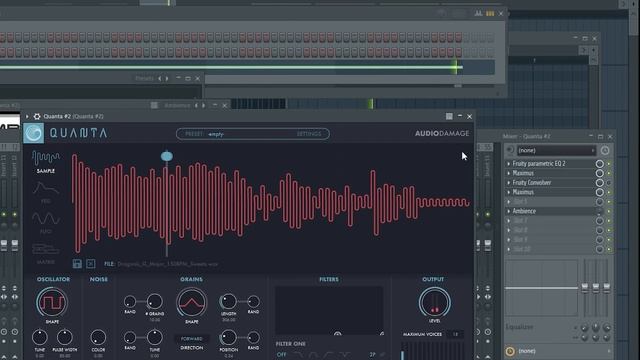Screen dimensions: 640x360
Task: Click the # Grains knob
Action: point(155,302)
